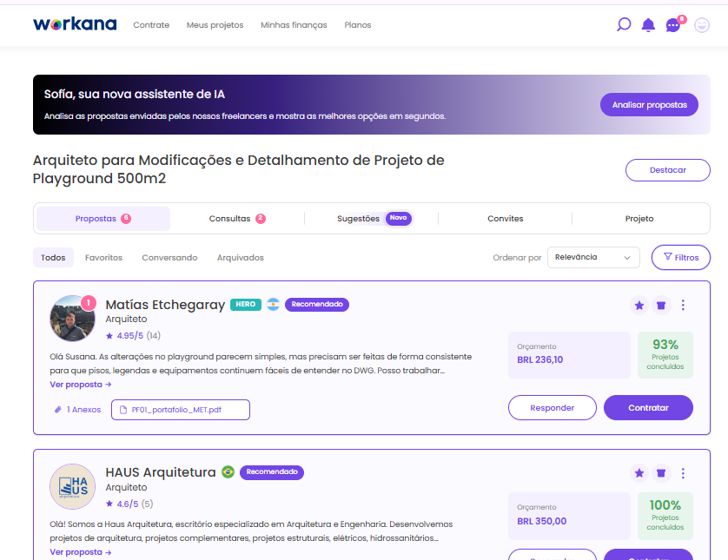This screenshot has height=560, width=728.
Task: Click the HAUS Arquitetura logo avatar
Action: point(72,487)
